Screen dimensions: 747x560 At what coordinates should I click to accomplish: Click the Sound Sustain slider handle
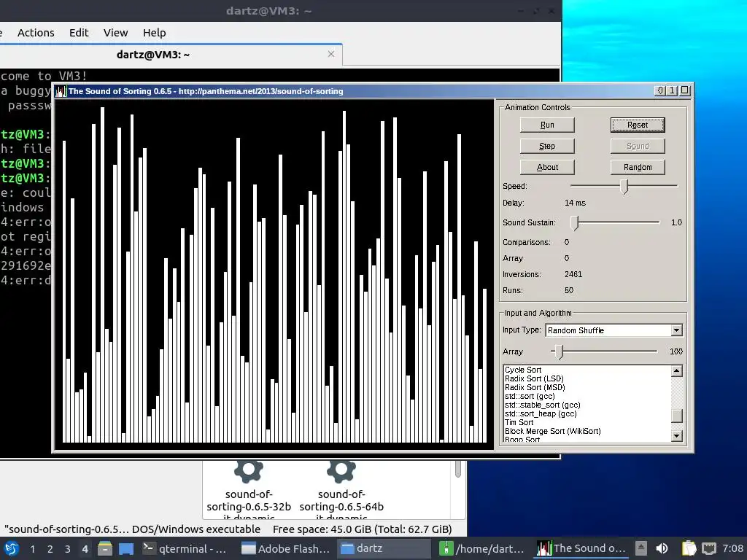(575, 222)
